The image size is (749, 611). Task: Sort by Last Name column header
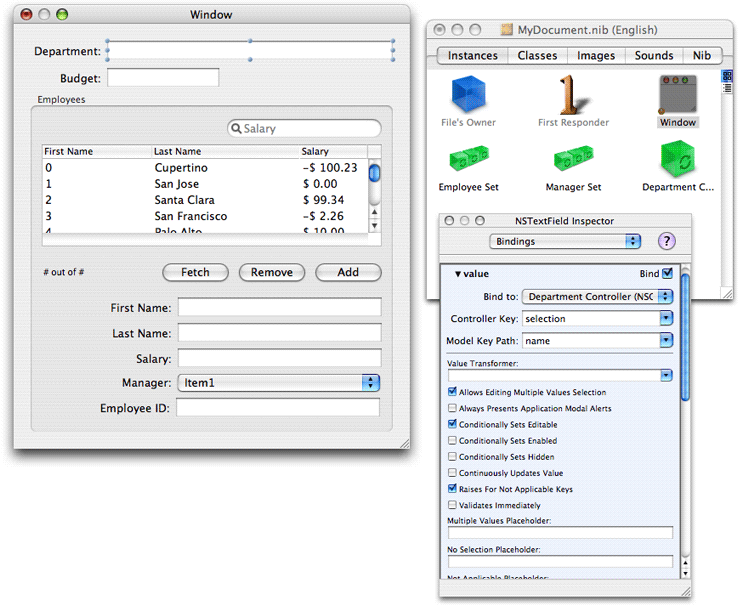click(x=225, y=151)
